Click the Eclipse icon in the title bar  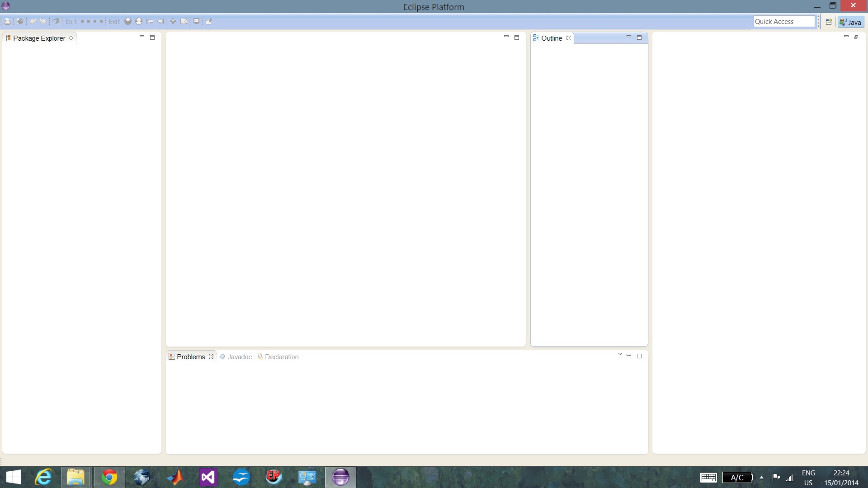(x=6, y=6)
